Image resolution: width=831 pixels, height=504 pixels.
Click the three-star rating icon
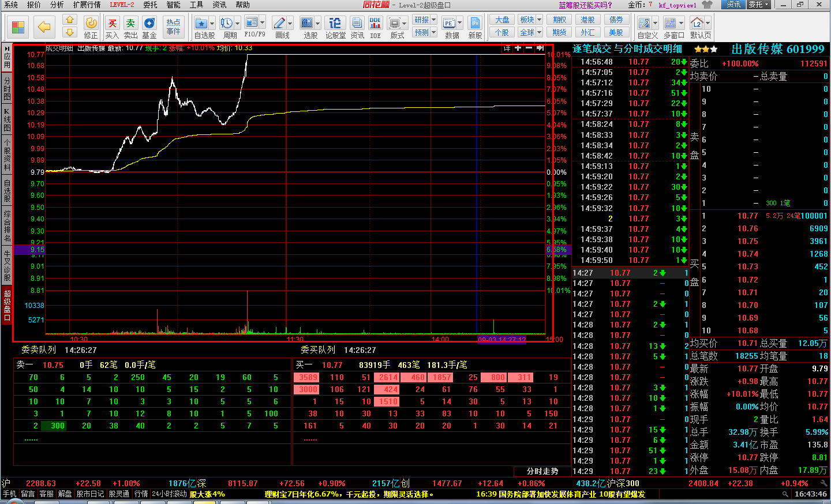(x=706, y=50)
